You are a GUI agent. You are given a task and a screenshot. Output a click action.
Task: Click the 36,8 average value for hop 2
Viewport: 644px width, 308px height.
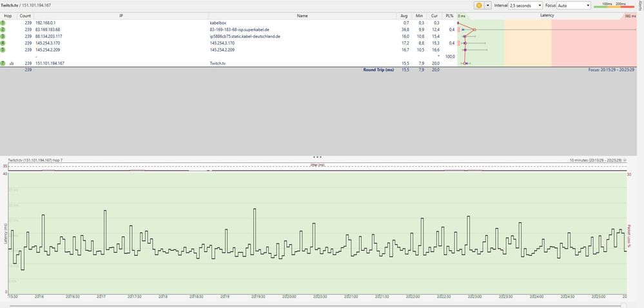pyautogui.click(x=405, y=30)
